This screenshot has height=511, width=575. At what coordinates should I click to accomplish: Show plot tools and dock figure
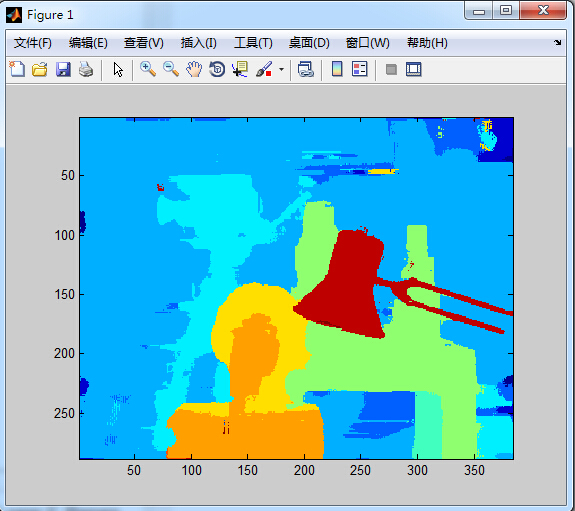click(x=414, y=69)
